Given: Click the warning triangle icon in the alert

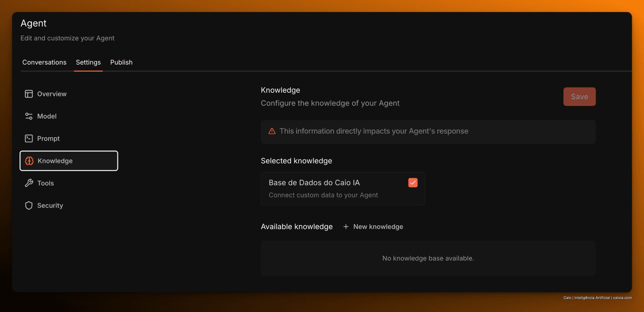Looking at the screenshot, I should 272,131.
